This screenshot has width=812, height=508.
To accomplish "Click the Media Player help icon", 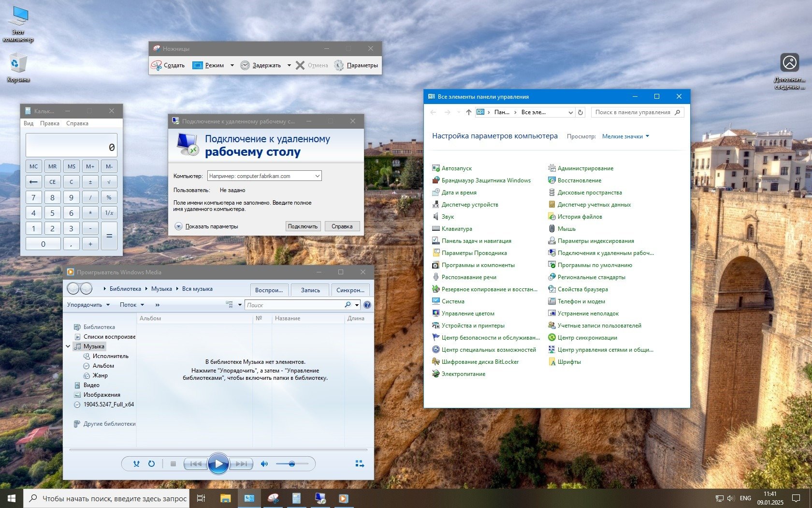I will click(x=367, y=305).
